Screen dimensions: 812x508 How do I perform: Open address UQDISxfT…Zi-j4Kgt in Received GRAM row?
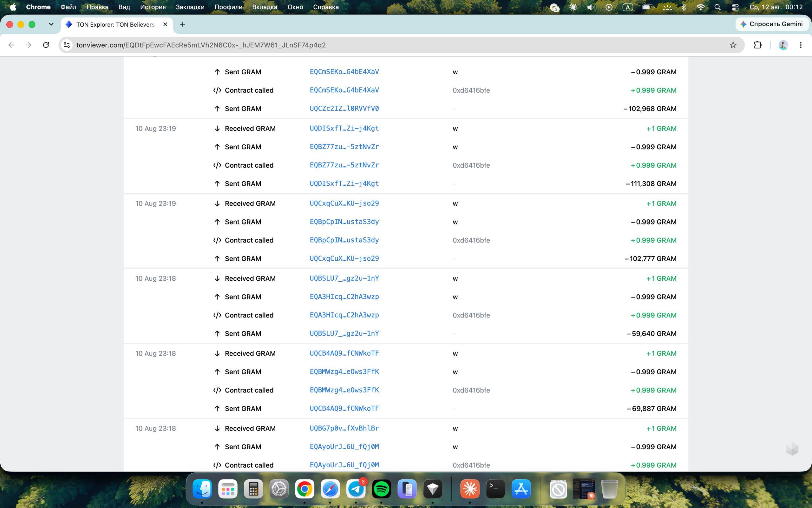click(x=344, y=128)
